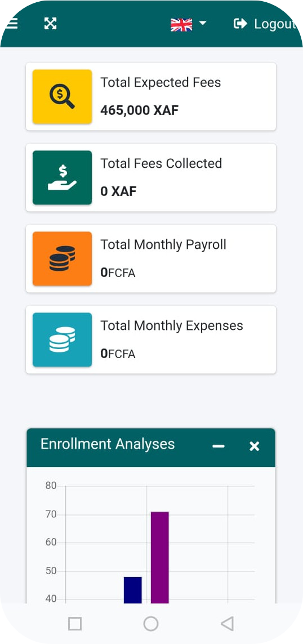
Task: Click the Enrollment Analyses panel title
Action: [x=108, y=444]
